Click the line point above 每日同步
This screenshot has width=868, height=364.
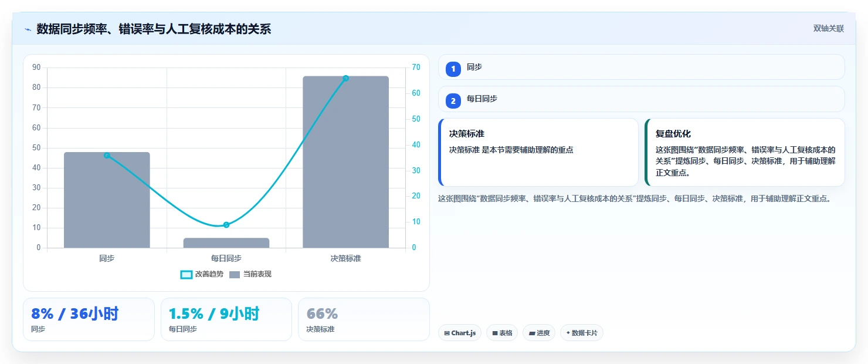226,225
